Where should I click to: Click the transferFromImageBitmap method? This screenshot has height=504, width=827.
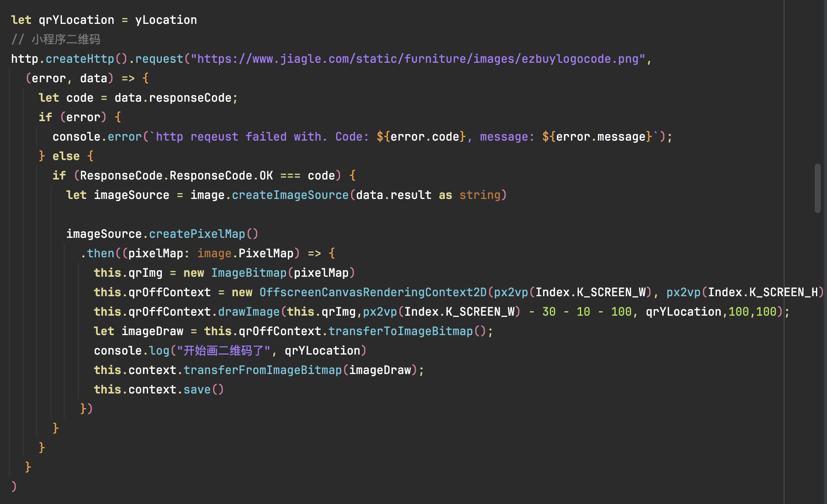[262, 370]
